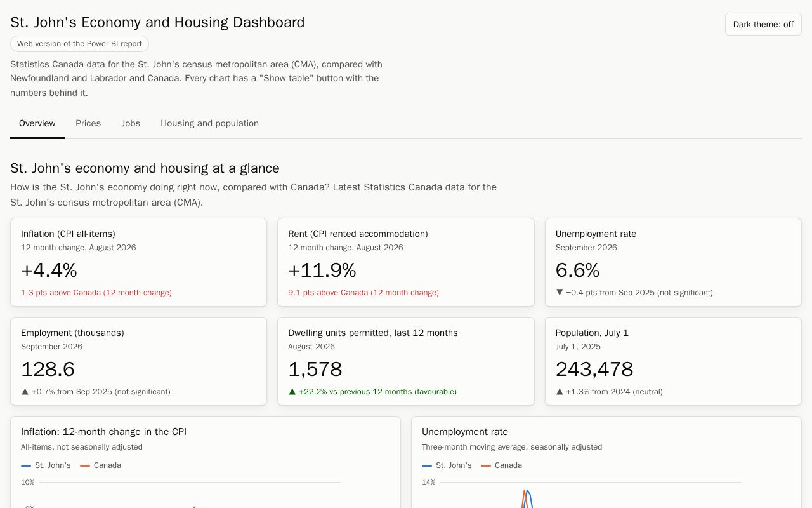
Task: Click the Employment 128.6 value
Action: click(48, 370)
